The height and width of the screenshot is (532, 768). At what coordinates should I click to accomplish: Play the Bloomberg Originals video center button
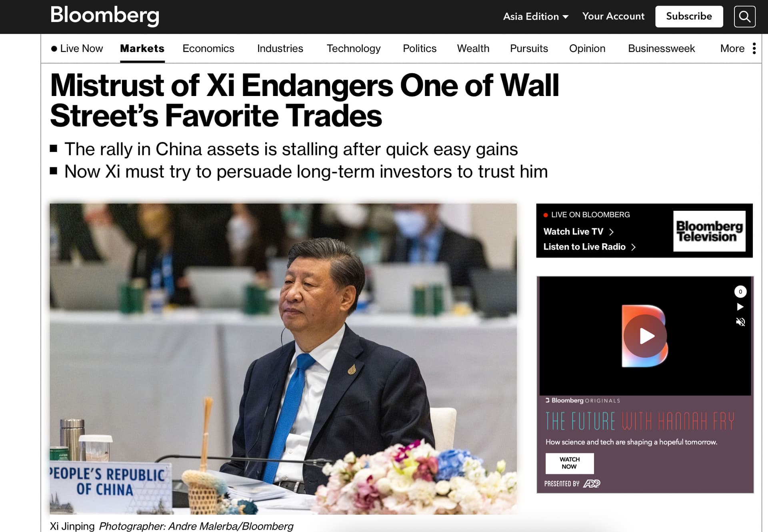(645, 336)
